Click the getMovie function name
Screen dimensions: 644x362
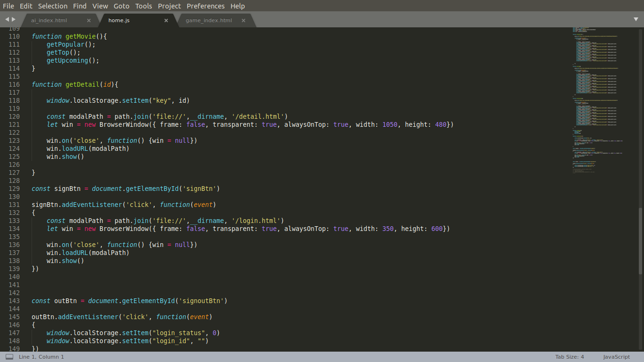[x=81, y=36]
